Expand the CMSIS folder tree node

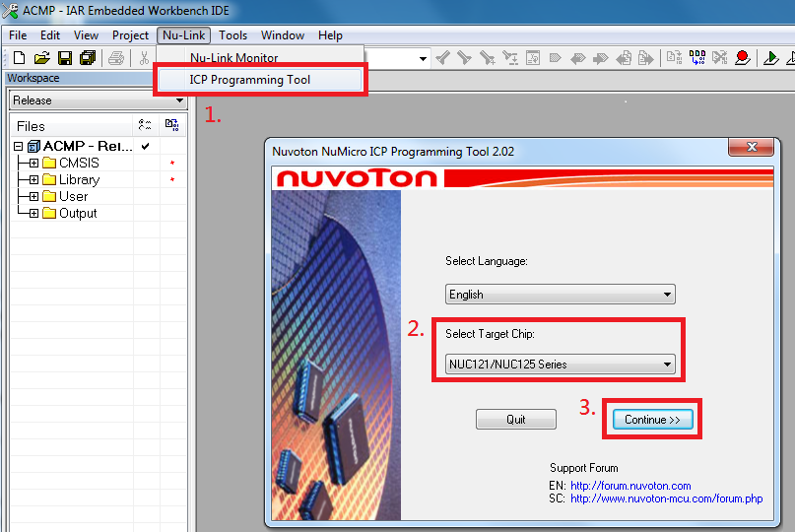(33, 163)
